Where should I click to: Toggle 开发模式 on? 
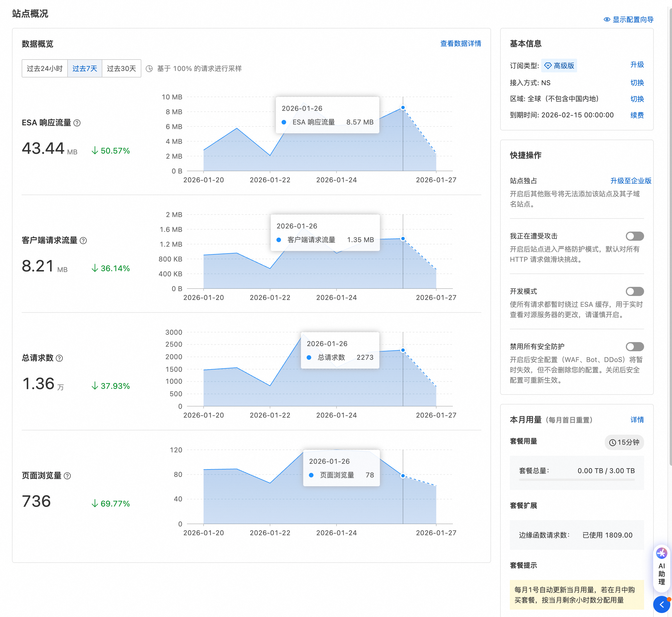[634, 291]
